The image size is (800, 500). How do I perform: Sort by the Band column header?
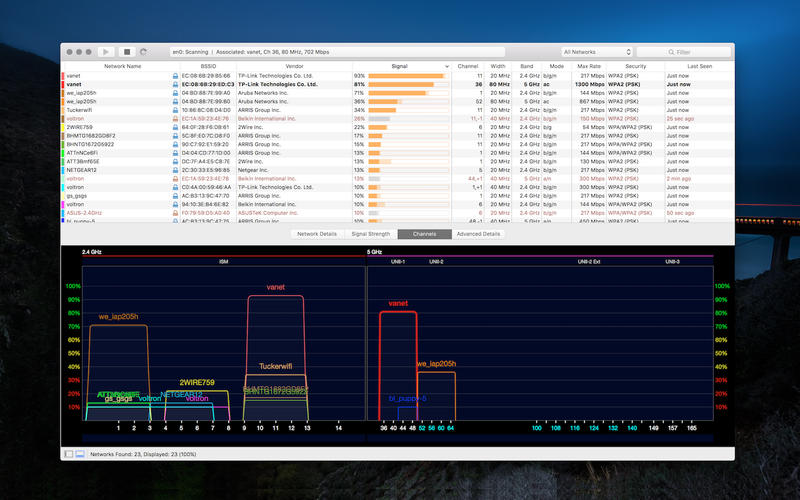coord(527,66)
